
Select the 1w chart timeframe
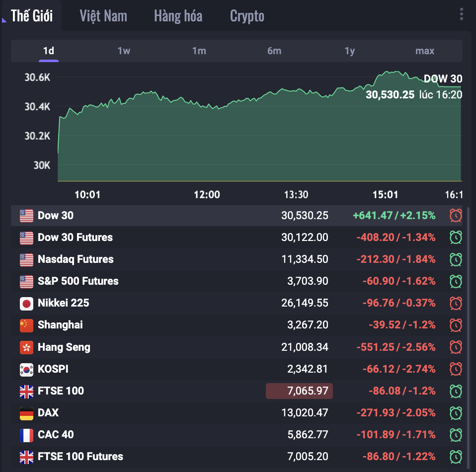point(124,51)
